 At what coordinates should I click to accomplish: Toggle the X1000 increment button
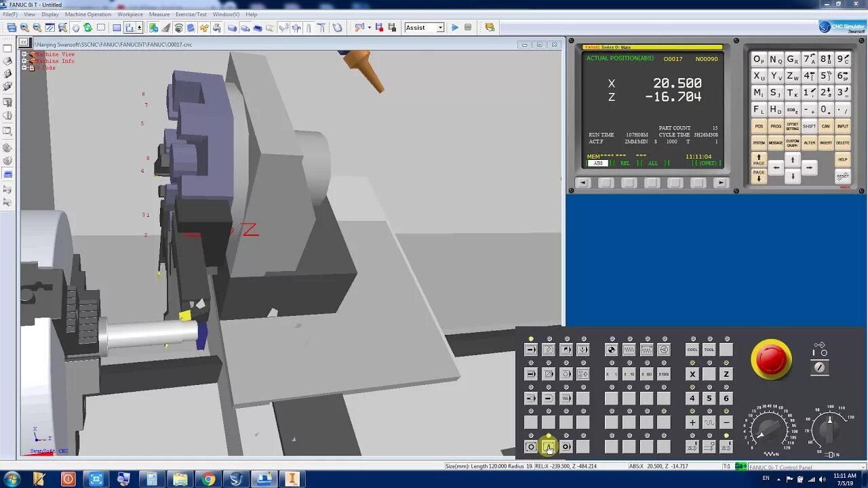point(664,374)
